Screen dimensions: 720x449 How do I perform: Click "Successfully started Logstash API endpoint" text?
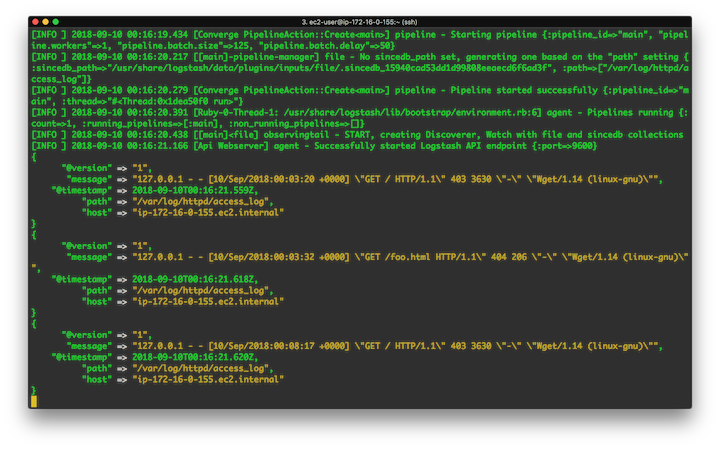click(x=420, y=146)
